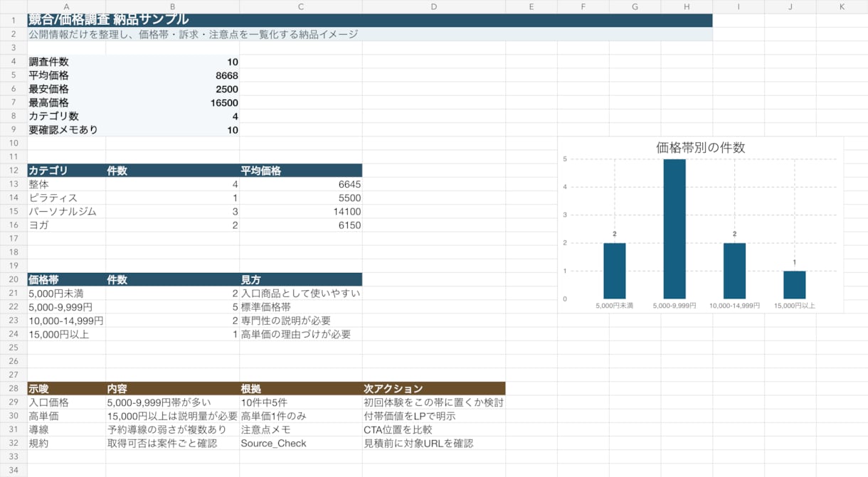Click subtitle cell starting 公開情報だけを整理し
This screenshot has height=477, width=868.
coord(369,34)
